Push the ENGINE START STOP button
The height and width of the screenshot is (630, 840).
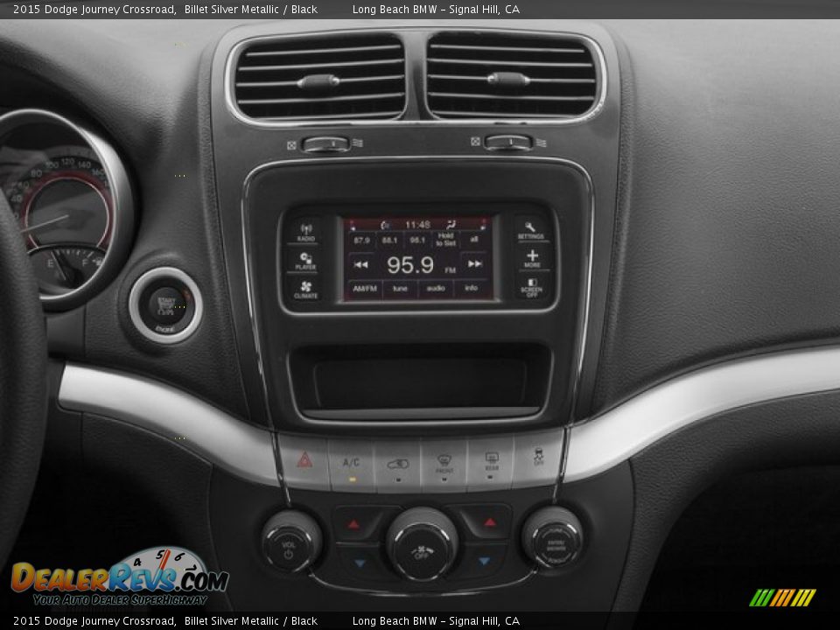[x=165, y=306]
